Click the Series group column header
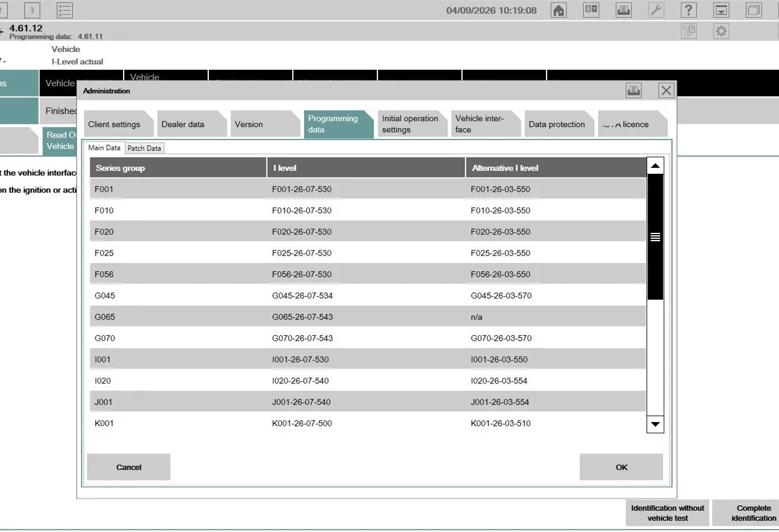This screenshot has width=779, height=532. point(178,168)
